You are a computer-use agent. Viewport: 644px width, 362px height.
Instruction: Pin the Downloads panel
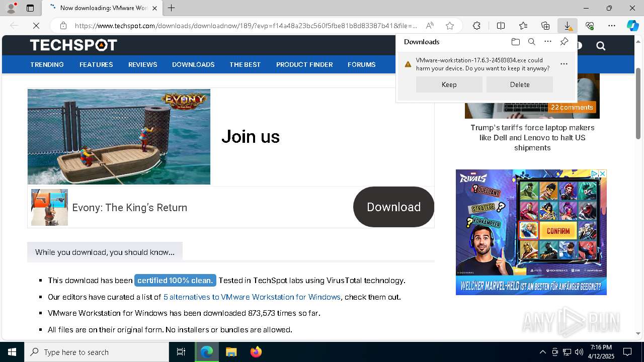(564, 42)
